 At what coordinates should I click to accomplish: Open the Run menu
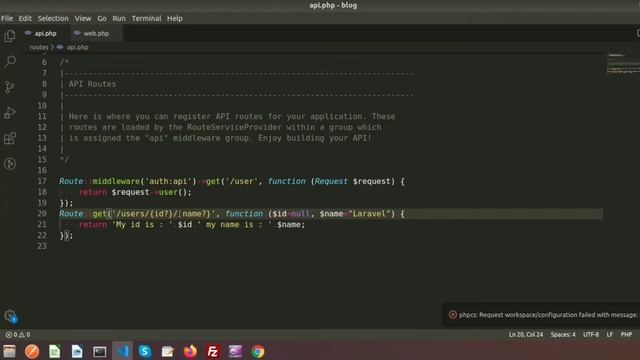pos(119,18)
